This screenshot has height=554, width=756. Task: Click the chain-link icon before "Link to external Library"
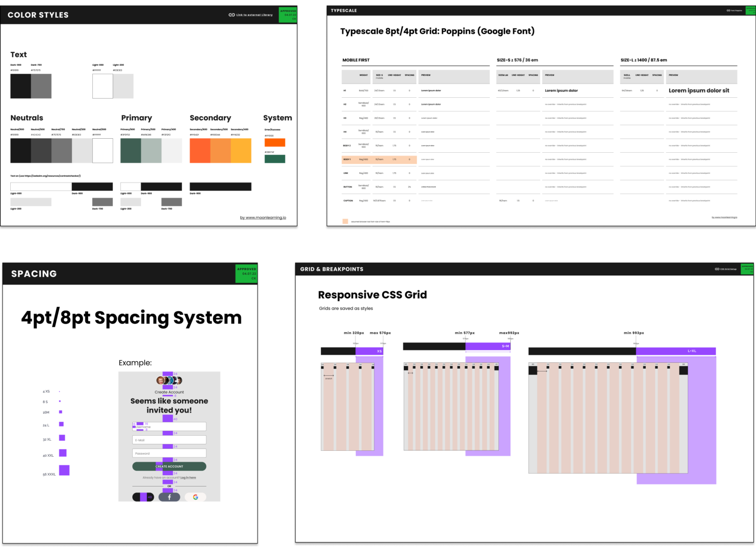(231, 15)
